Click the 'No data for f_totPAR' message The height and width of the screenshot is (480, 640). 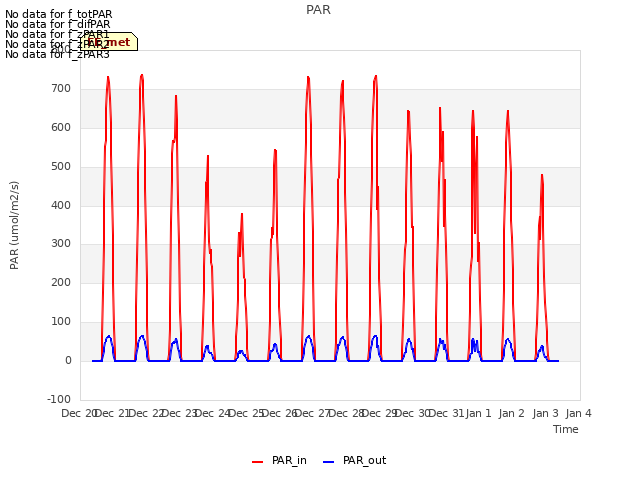pyautogui.click(x=59, y=15)
